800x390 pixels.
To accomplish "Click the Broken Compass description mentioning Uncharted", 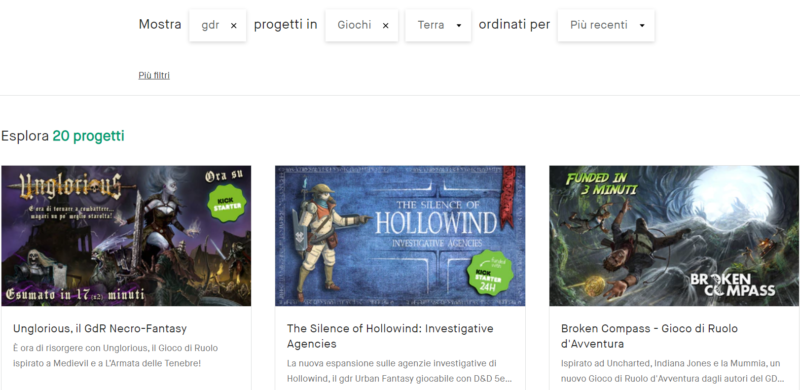I will pyautogui.click(x=672, y=371).
